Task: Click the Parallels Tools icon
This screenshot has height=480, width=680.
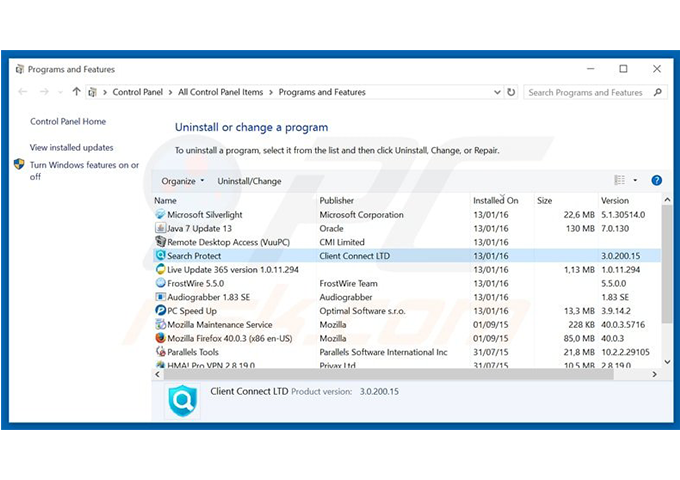Action: [x=160, y=352]
